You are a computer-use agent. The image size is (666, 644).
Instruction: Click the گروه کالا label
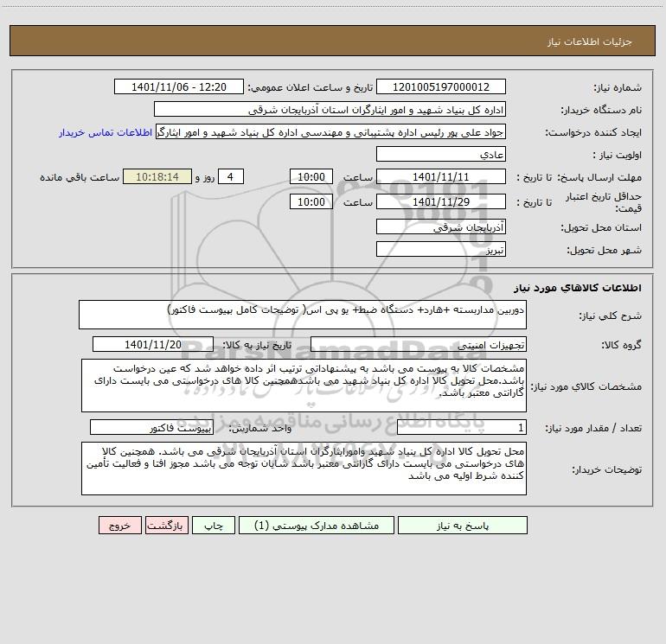[x=621, y=345]
